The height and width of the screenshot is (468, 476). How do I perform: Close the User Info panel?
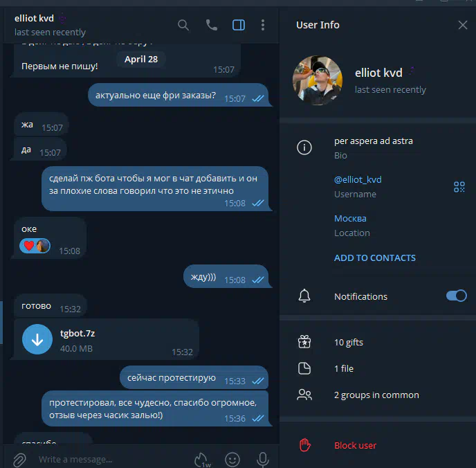[x=463, y=25]
